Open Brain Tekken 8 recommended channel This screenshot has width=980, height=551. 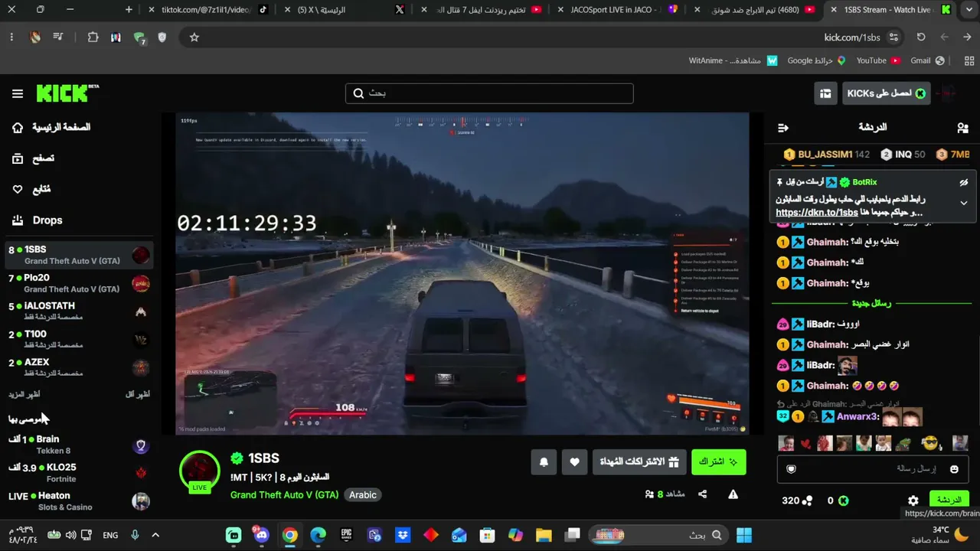pyautogui.click(x=79, y=445)
